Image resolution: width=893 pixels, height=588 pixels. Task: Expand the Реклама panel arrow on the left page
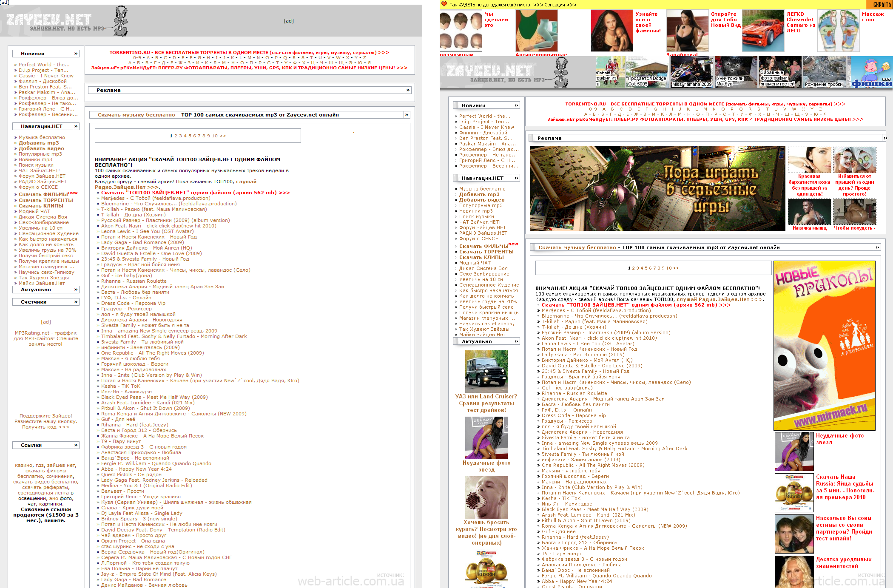point(408,90)
